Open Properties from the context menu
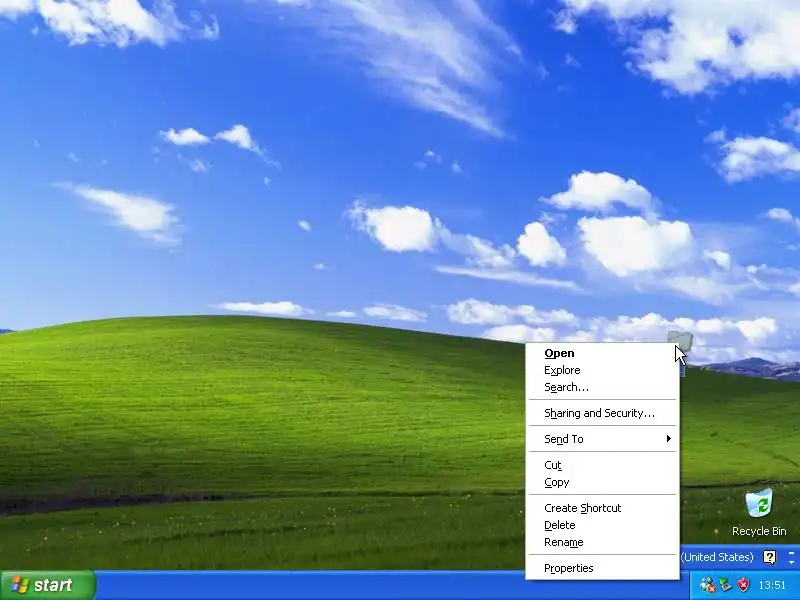The image size is (800, 600). [602, 568]
